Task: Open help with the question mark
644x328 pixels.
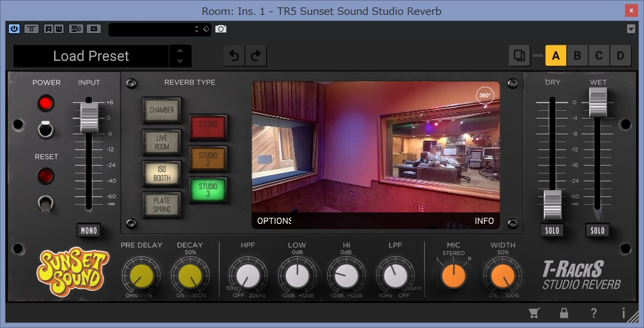Action: (593, 313)
